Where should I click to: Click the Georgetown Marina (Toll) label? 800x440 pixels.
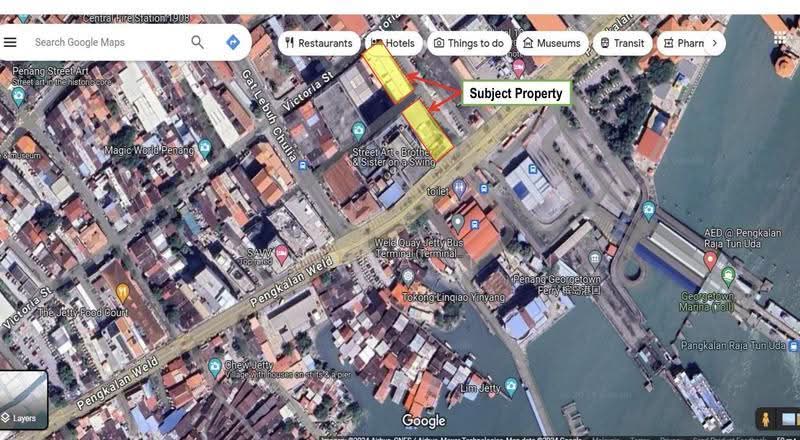click(707, 302)
